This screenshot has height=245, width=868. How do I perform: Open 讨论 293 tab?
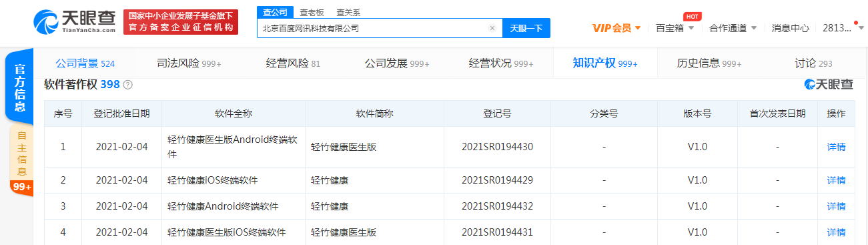coord(813,63)
